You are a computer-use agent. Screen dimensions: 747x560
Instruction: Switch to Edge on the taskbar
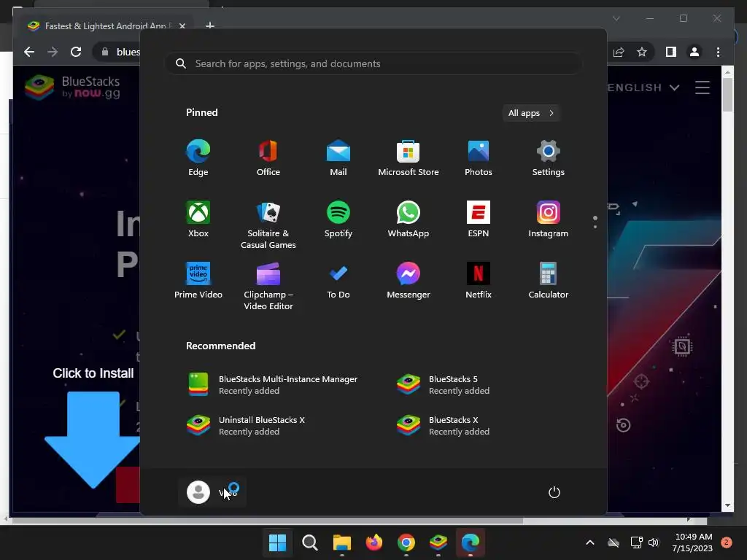tap(471, 542)
